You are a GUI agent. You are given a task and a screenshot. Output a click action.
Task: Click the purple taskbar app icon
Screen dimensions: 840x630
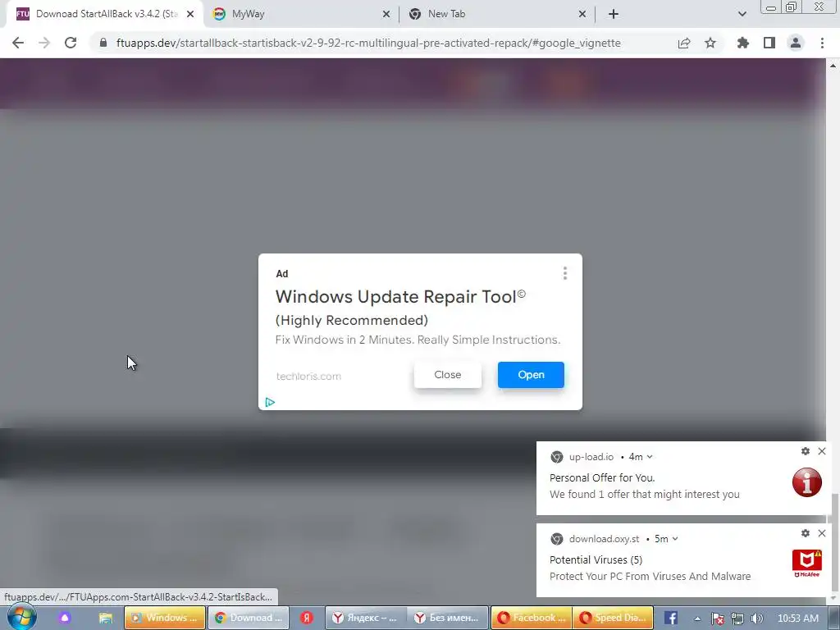[x=65, y=618]
